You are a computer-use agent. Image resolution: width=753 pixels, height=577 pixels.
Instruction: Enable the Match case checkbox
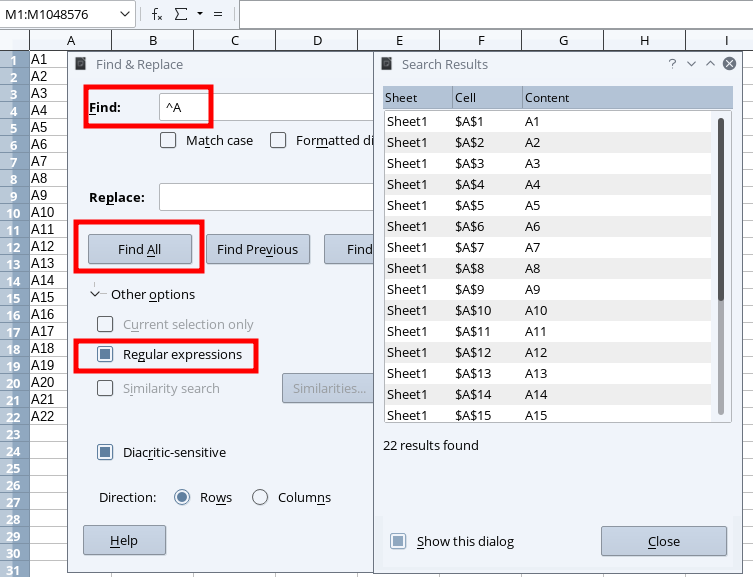tap(168, 141)
